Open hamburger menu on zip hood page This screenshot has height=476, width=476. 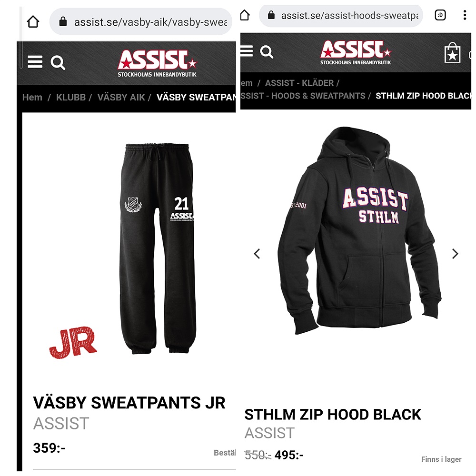pos(247,51)
